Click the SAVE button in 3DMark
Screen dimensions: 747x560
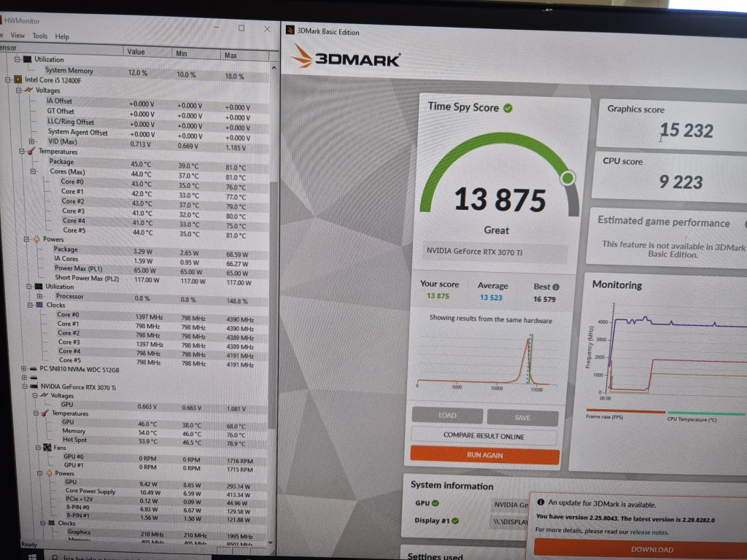[x=522, y=418]
